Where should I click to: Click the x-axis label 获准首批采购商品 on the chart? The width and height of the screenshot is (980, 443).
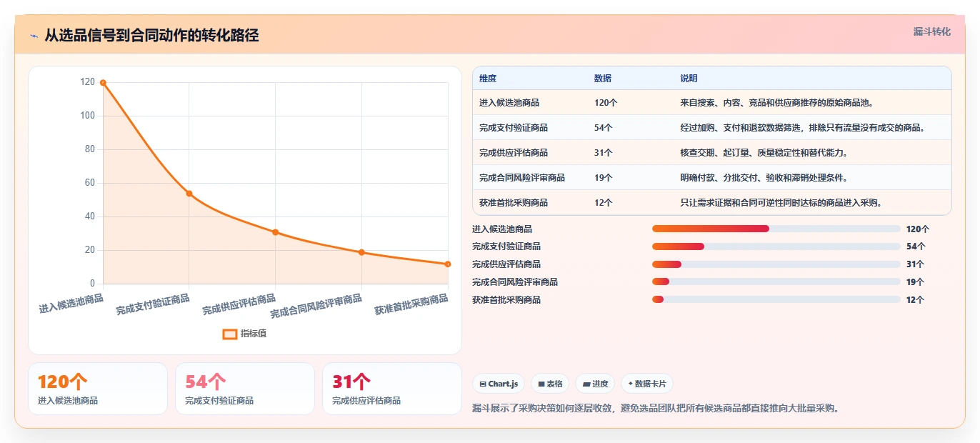(411, 305)
